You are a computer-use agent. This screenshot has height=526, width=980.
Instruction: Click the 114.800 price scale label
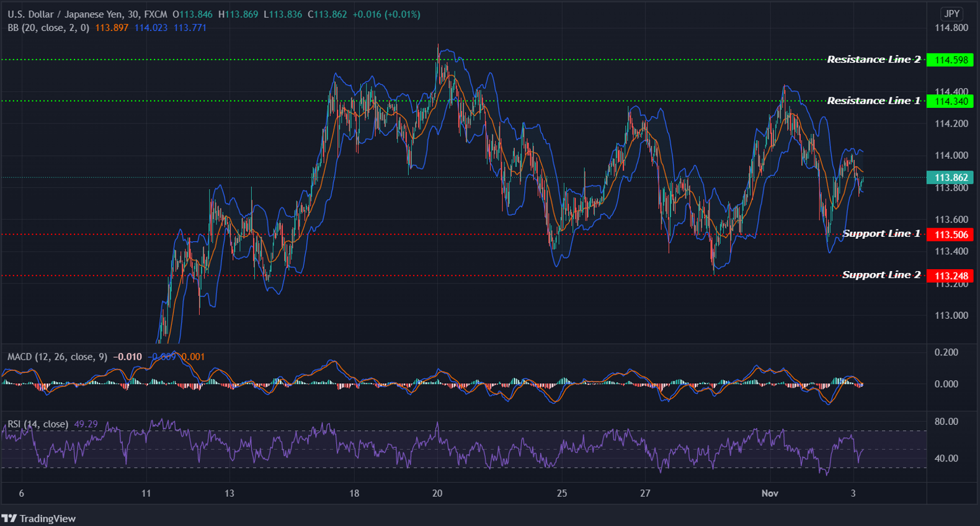[x=951, y=28]
